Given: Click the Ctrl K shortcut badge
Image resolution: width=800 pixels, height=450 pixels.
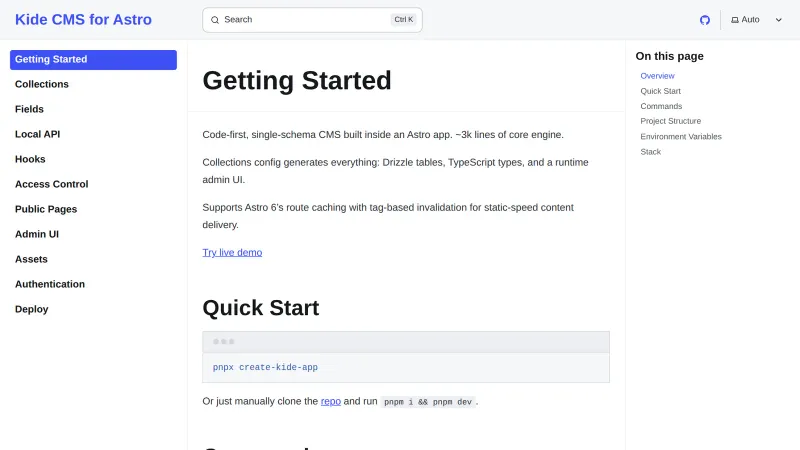Looking at the screenshot, I should [x=404, y=20].
